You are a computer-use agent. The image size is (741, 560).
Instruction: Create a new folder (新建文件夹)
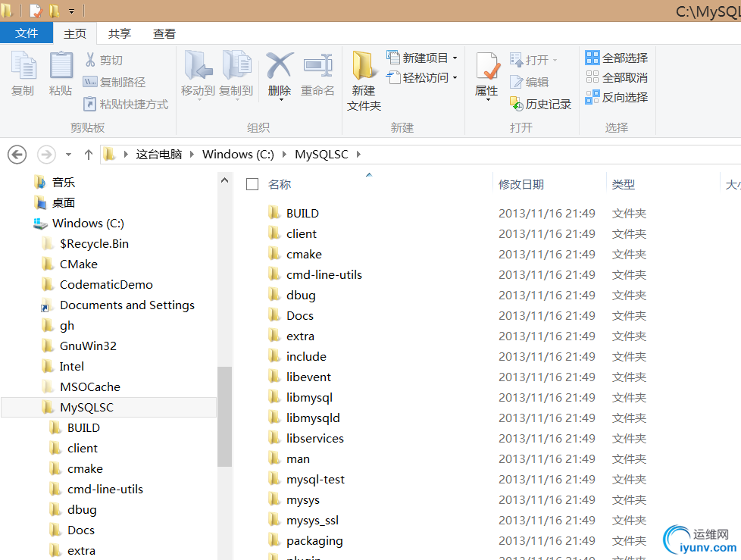(364, 81)
